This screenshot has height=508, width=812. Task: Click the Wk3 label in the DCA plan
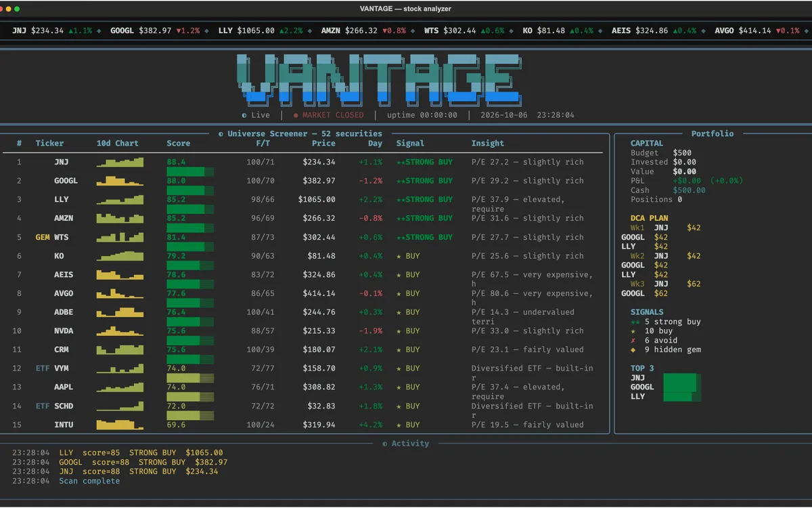637,284
